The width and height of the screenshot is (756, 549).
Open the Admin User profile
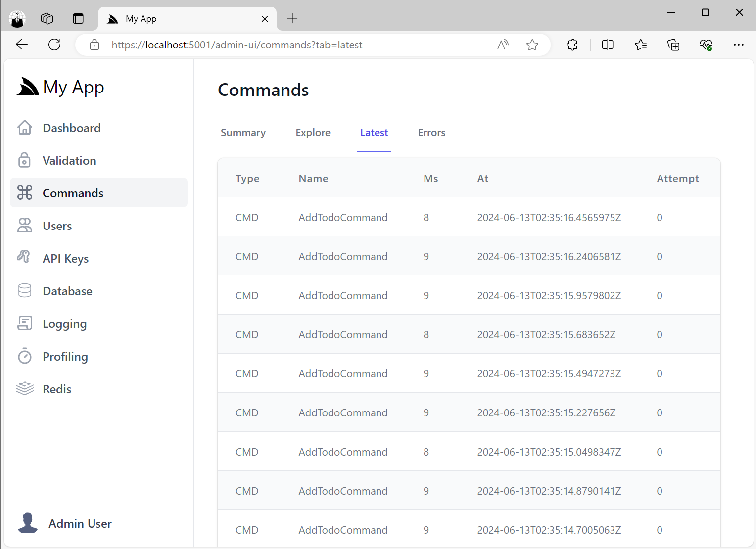[65, 523]
